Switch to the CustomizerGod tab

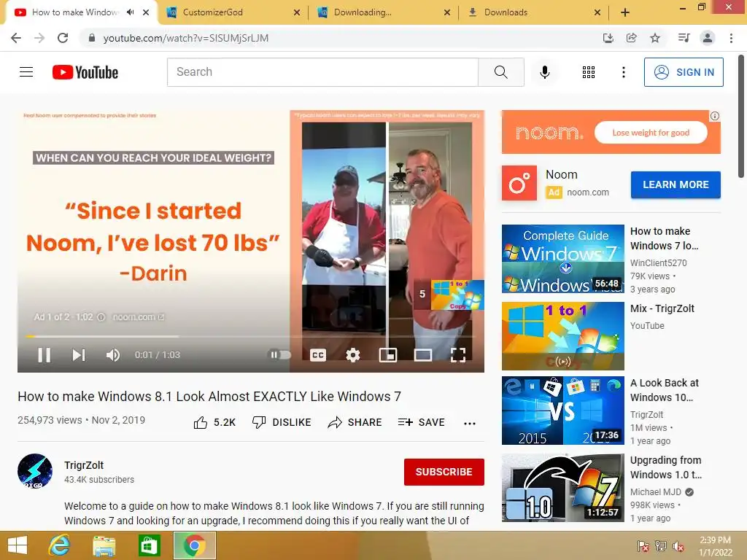[212, 12]
